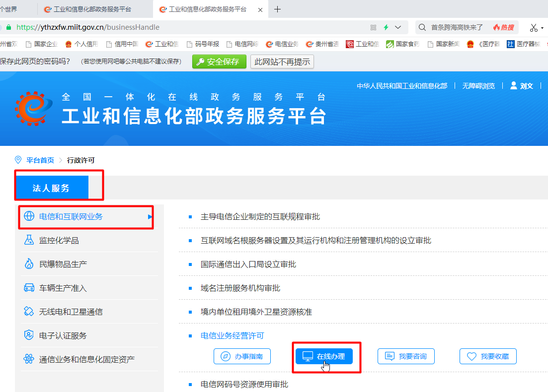The height and width of the screenshot is (392, 548).
Task: Go to 平台首页 in the breadcrumb
Action: [x=40, y=160]
